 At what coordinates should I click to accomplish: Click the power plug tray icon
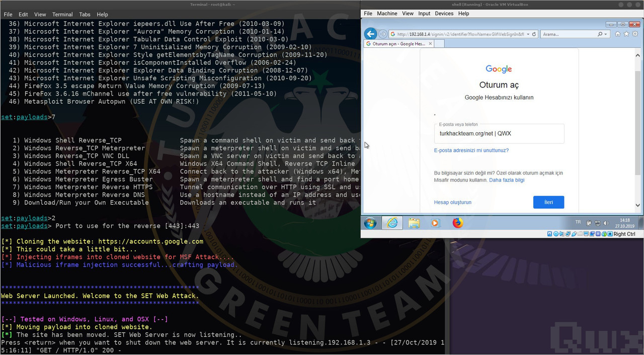[589, 223]
